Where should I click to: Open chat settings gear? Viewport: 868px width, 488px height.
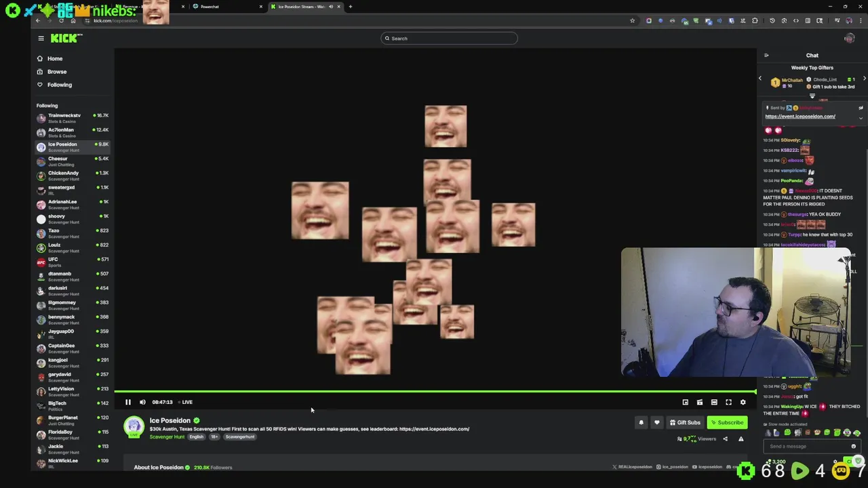(836, 461)
